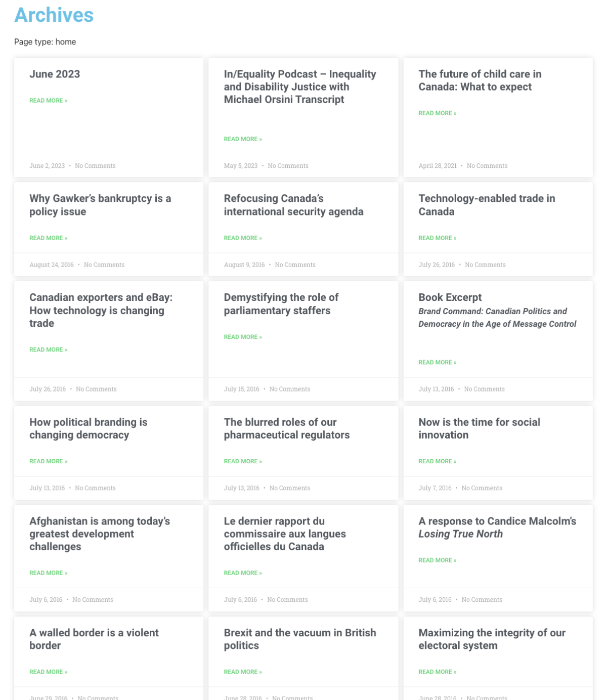Open A response to Candice Malcolm's article

tap(497, 528)
